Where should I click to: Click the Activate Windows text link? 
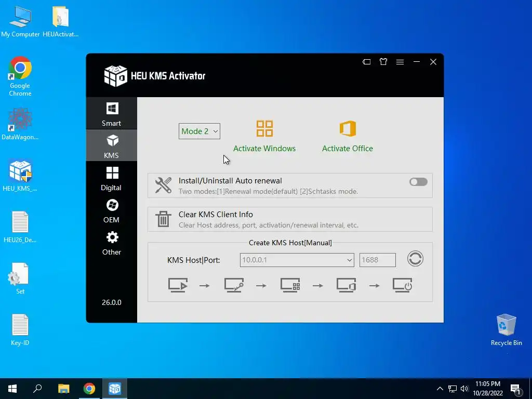(x=264, y=148)
